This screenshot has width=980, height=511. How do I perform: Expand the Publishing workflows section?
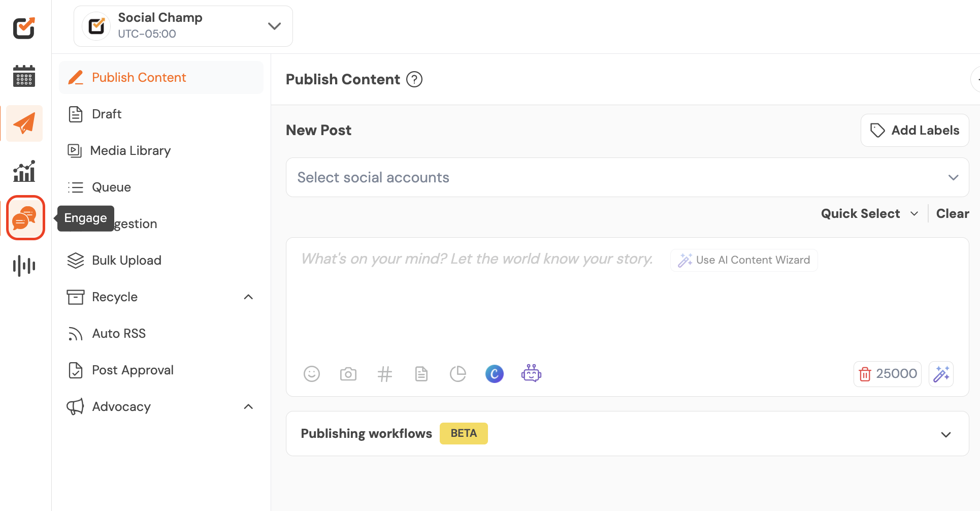pos(945,434)
